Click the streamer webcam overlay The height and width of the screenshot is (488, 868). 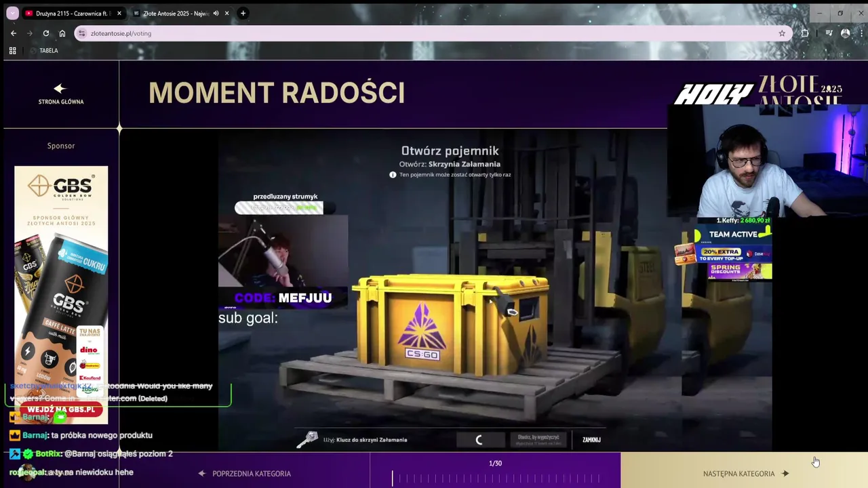coord(768,161)
